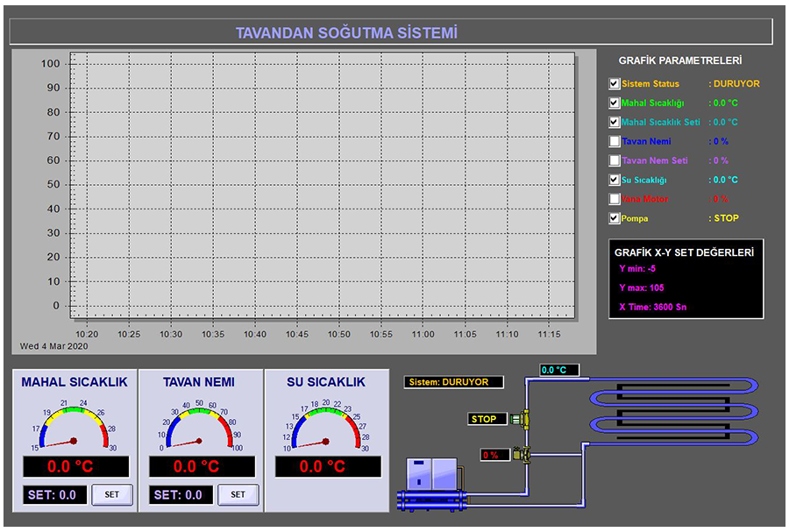The image size is (789, 532).
Task: Toggle the Sistem Status checkbox
Action: point(614,83)
